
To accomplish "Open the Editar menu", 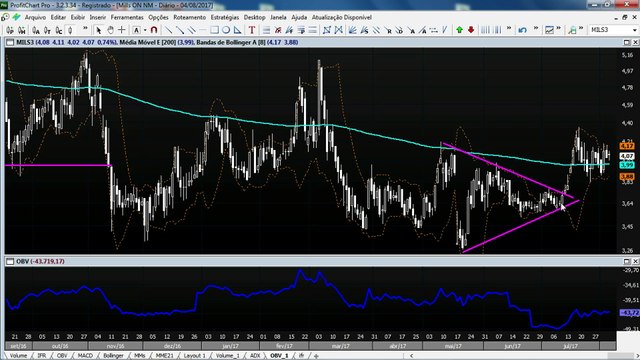I will coord(58,18).
